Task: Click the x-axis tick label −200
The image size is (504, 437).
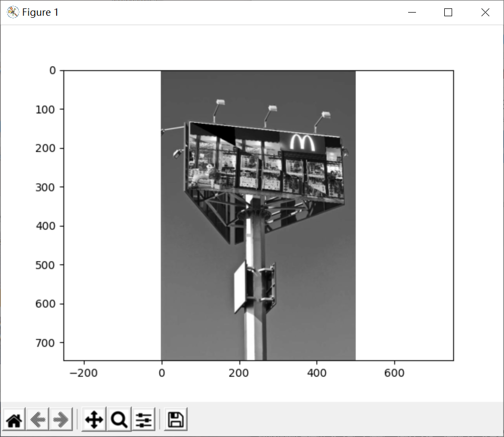Action: point(84,373)
